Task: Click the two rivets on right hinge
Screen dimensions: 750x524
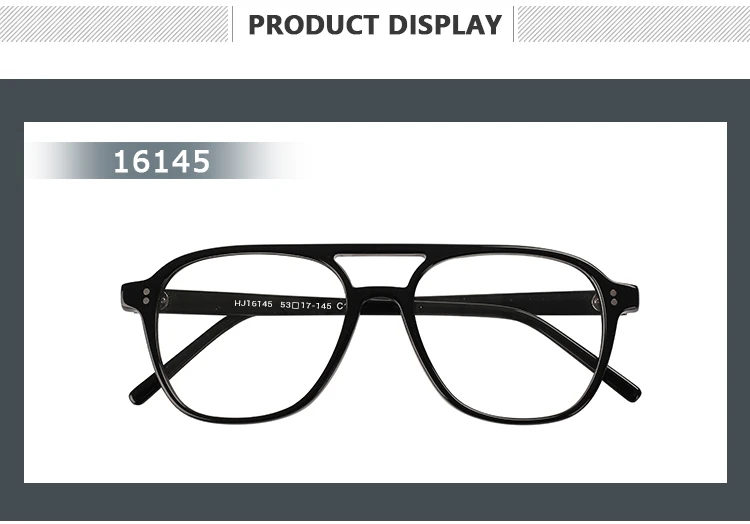Action: click(x=613, y=297)
